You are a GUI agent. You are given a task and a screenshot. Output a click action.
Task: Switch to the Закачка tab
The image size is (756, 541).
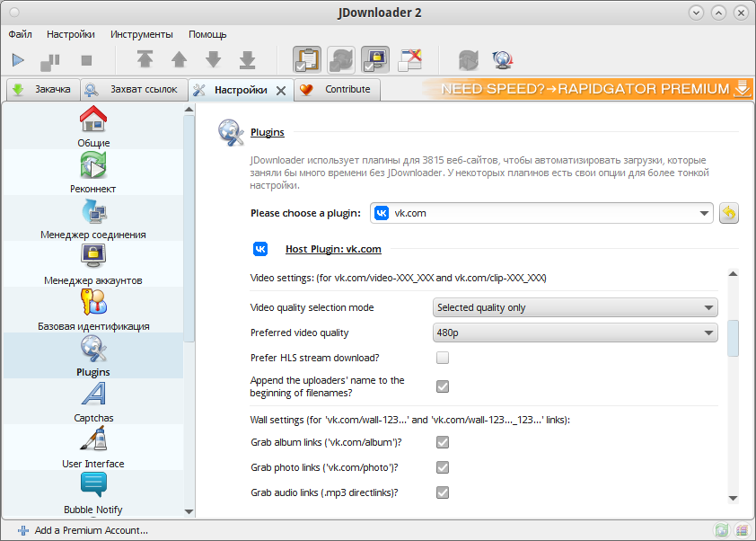(43, 89)
